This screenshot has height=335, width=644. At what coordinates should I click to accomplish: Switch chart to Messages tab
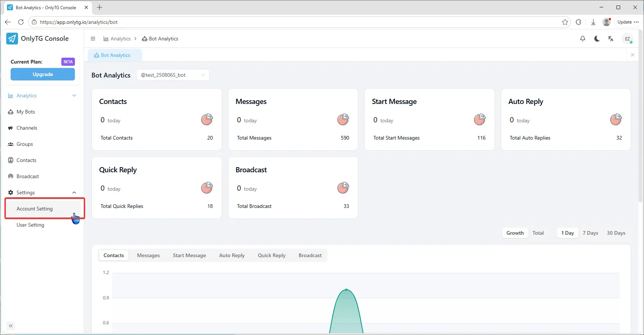click(148, 255)
